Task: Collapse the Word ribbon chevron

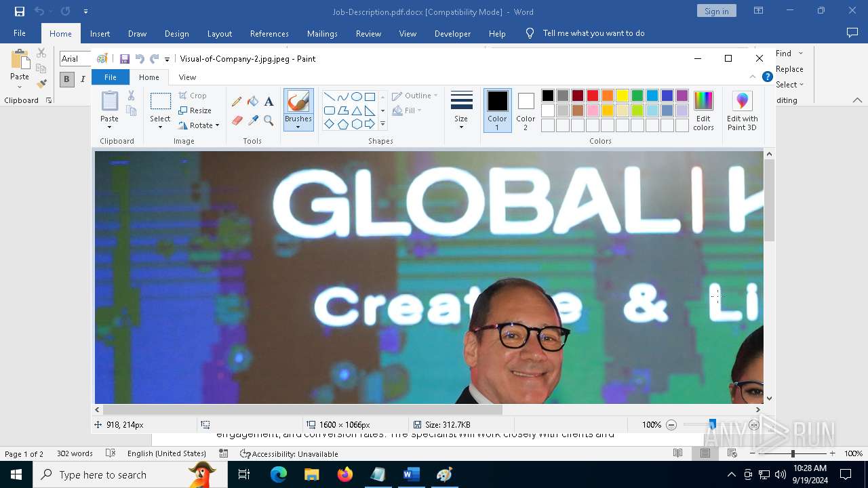Action: tap(857, 100)
